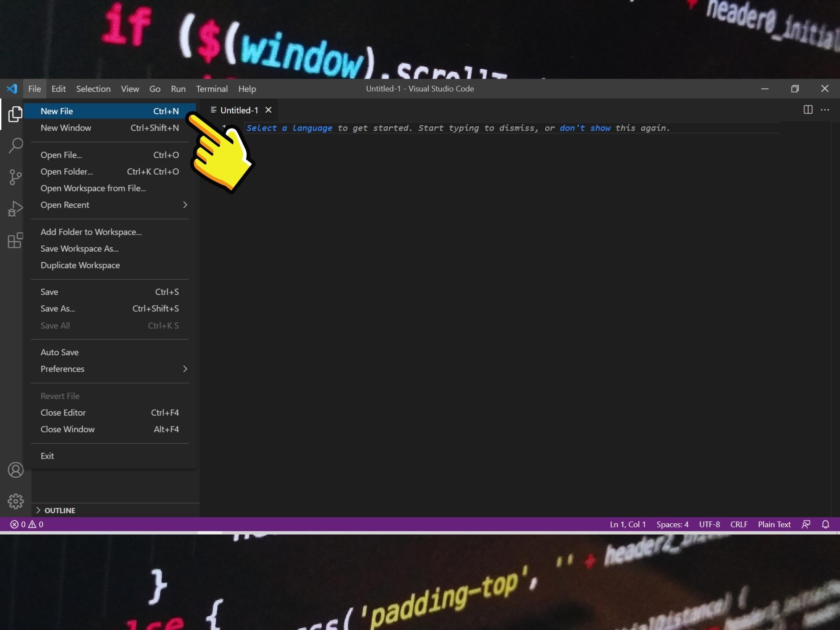
Task: Choose Save Workspace As... entry
Action: (110, 249)
